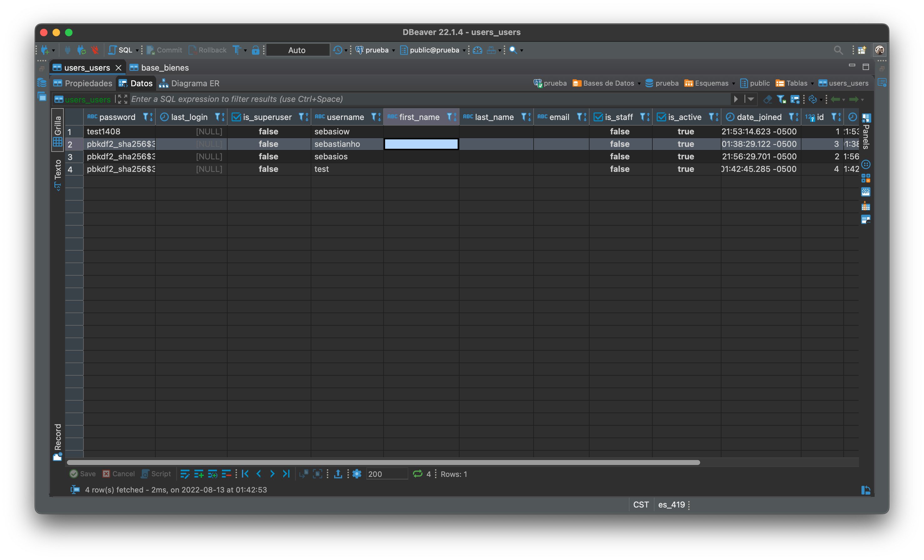924x560 pixels.
Task: Click the export data upload icon
Action: [x=338, y=474]
